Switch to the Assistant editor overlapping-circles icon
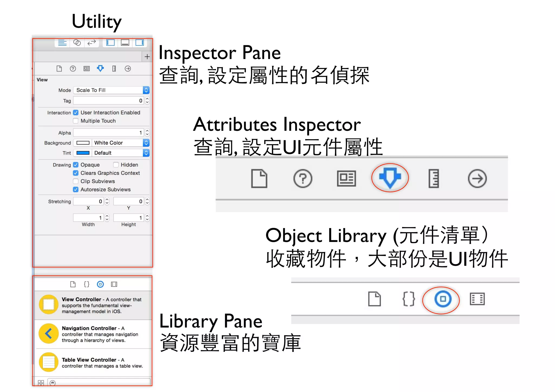The width and height of the screenshot is (555, 392). [x=77, y=43]
